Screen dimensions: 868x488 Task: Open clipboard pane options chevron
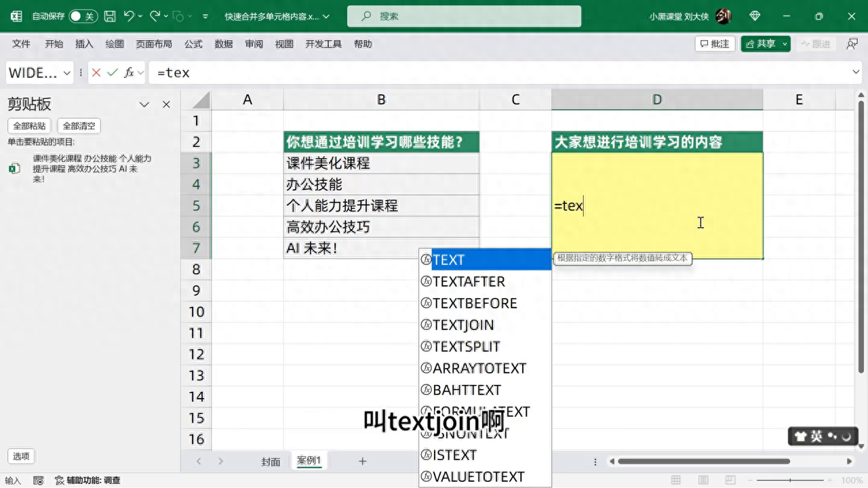[x=144, y=104]
